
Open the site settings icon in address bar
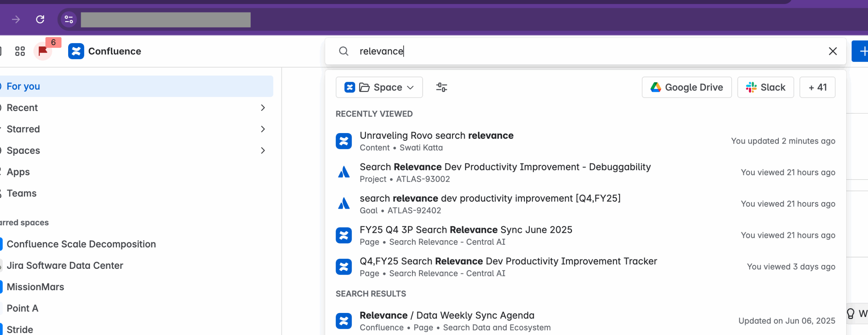69,19
